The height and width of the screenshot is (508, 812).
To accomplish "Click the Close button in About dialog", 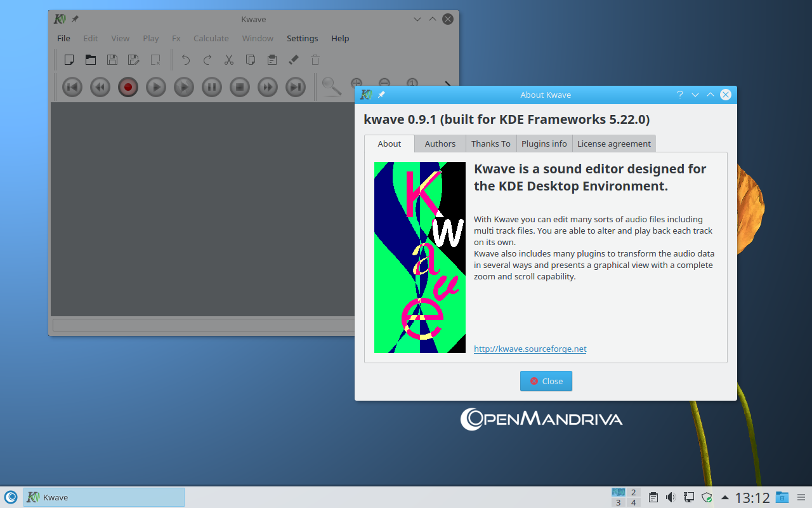I will (x=546, y=381).
